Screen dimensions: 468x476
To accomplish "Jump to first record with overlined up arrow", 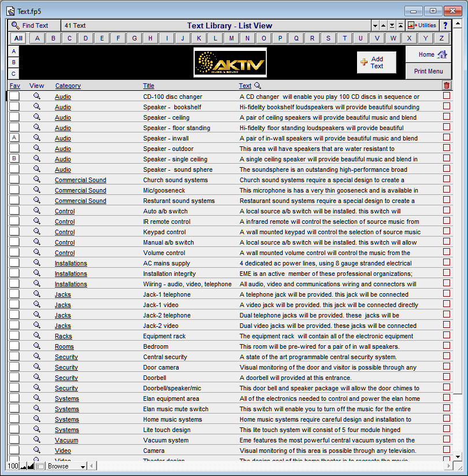I will 400,25.
